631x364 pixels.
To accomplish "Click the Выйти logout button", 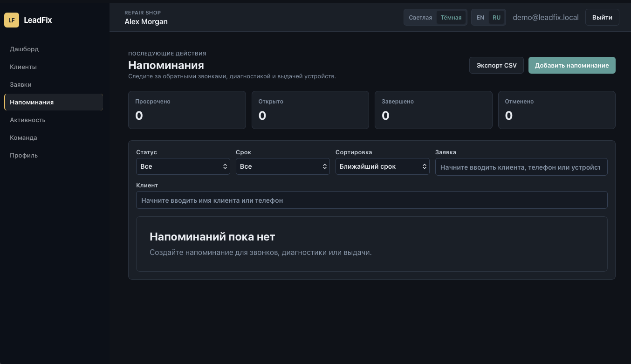I will pyautogui.click(x=602, y=17).
